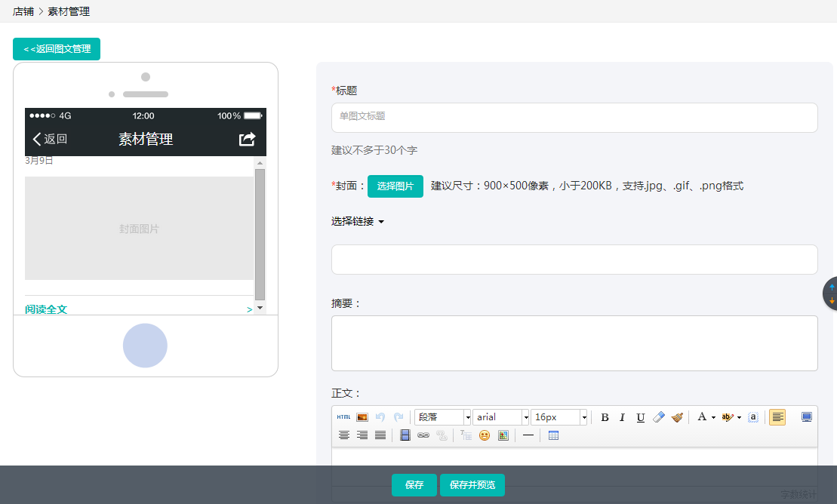
Task: Toggle underline formatting in editor
Action: pos(641,417)
